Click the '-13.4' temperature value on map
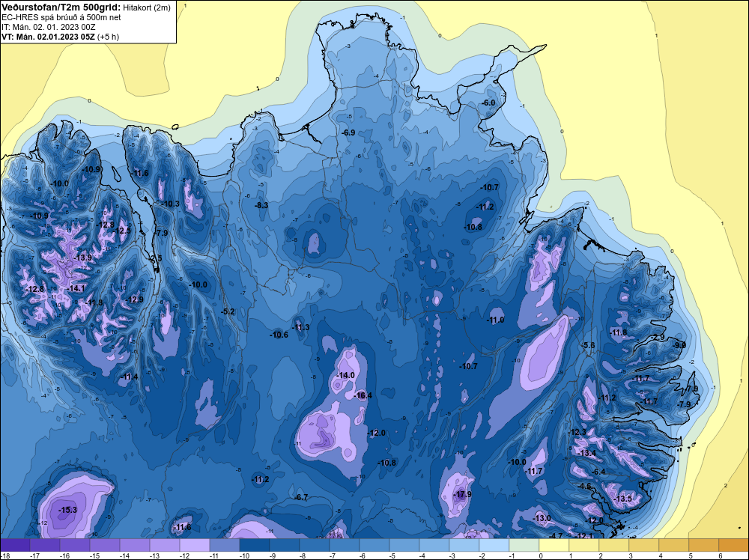The height and width of the screenshot is (560, 749). 587,453
